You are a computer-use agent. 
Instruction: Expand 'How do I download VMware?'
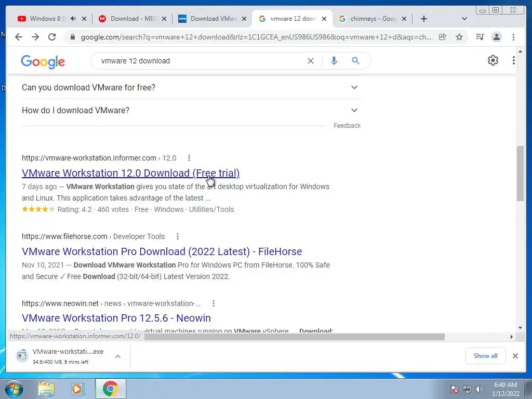pos(191,110)
